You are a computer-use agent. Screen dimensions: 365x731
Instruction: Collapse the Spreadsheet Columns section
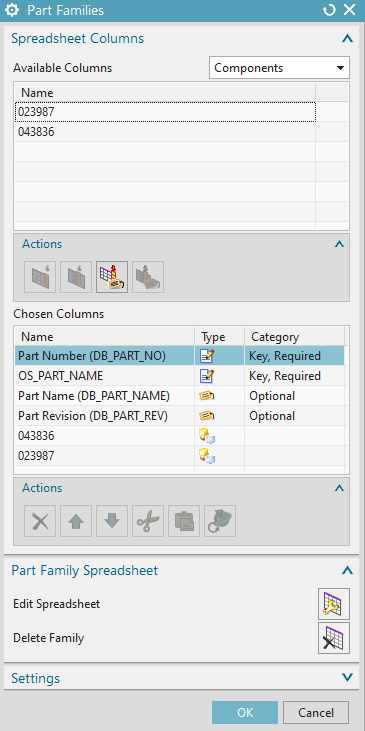[347, 39]
